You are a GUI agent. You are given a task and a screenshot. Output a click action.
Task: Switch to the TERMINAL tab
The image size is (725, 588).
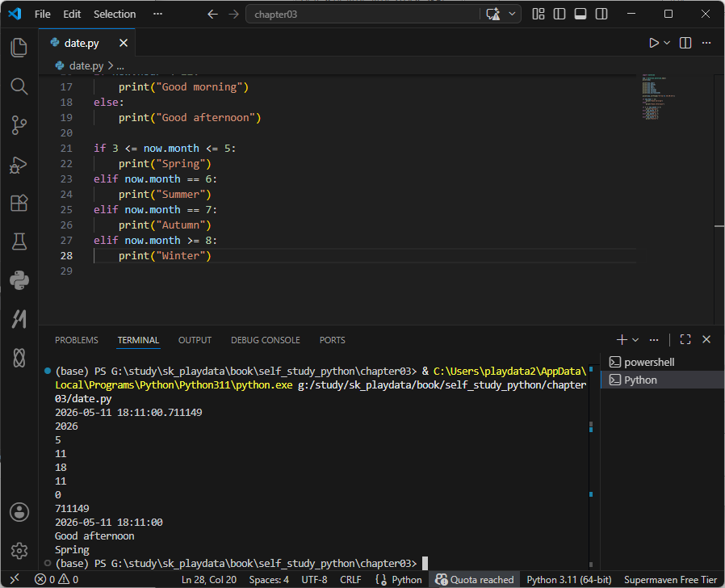coord(138,340)
